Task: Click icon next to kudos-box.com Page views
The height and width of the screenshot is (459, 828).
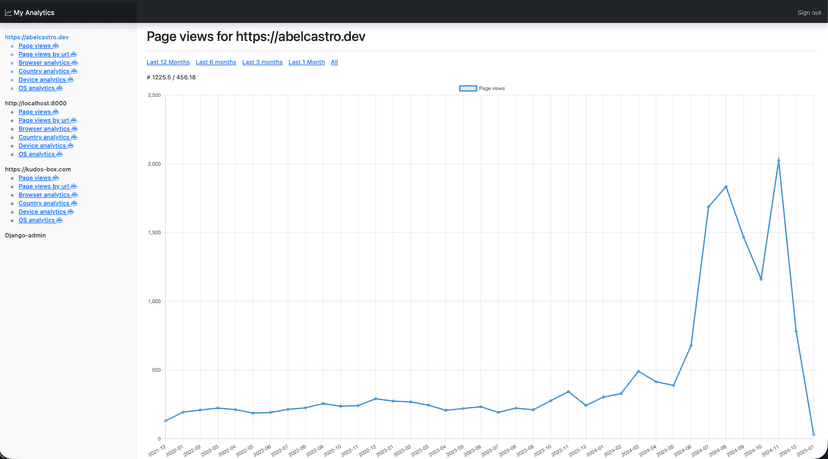Action: click(56, 178)
